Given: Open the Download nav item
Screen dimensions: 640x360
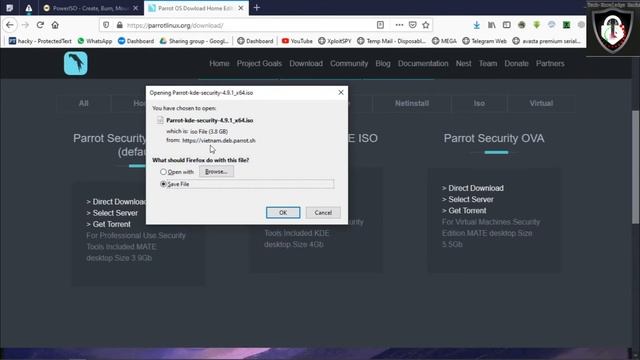Looking at the screenshot, I should [306, 64].
